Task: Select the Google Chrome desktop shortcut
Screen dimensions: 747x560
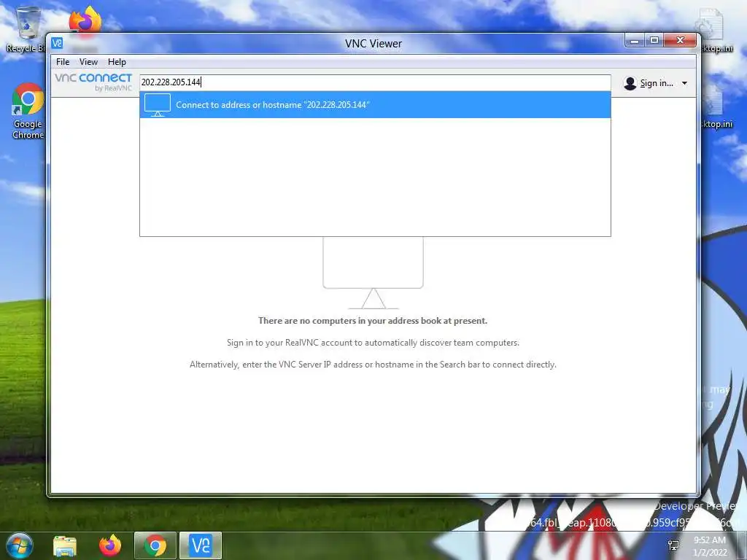Action: pyautogui.click(x=28, y=112)
